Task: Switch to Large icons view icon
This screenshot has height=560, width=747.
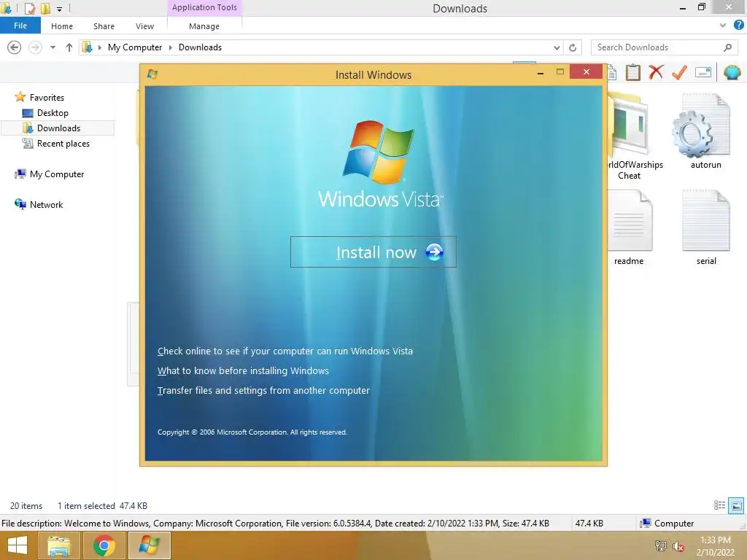Action: [x=736, y=505]
